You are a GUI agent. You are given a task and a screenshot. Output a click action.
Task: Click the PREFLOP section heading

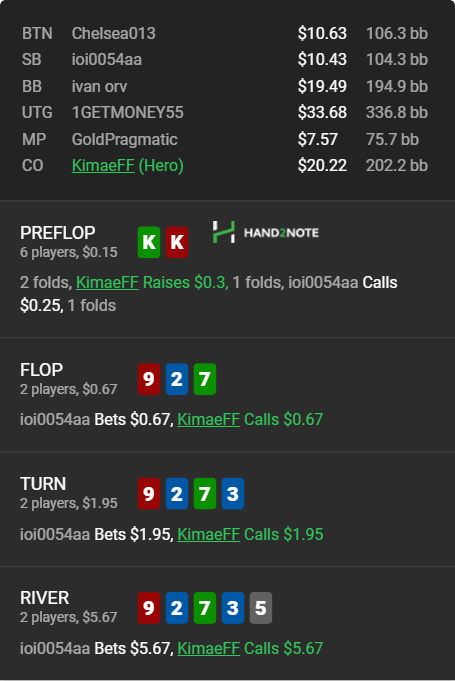pos(57,233)
